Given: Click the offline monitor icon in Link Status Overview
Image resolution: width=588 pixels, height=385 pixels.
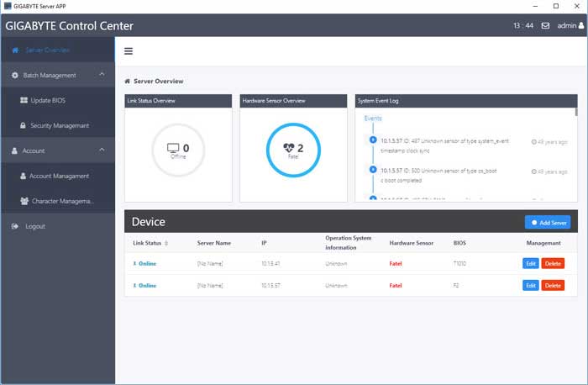Looking at the screenshot, I should coord(173,148).
